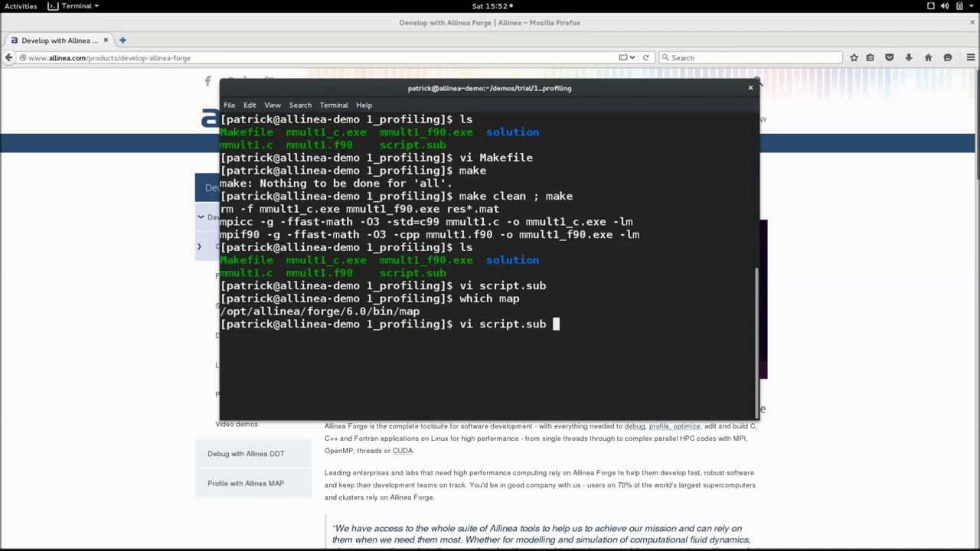Viewport: 980px width, 551px height.
Task: Click the 'which map' command text
Action: (x=489, y=298)
